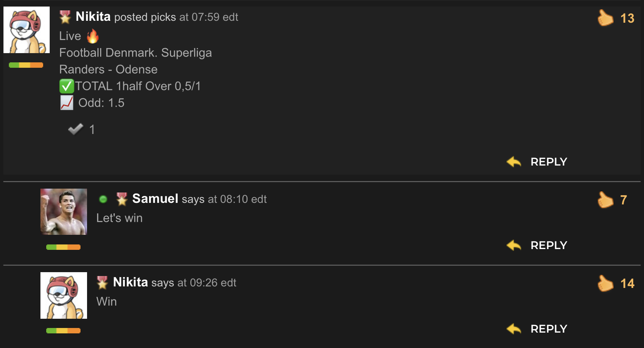The width and height of the screenshot is (644, 348).
Task: Open Nikita's profile from post username
Action: [x=93, y=17]
